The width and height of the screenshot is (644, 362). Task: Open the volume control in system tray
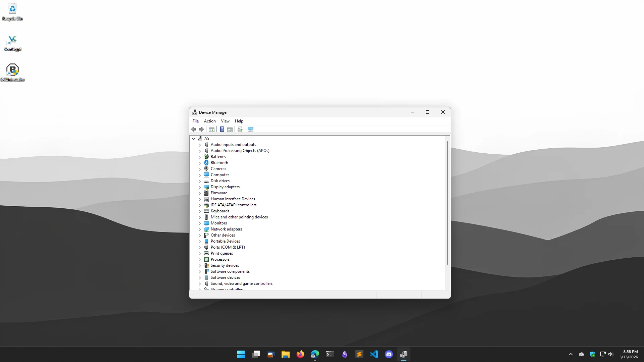610,354
